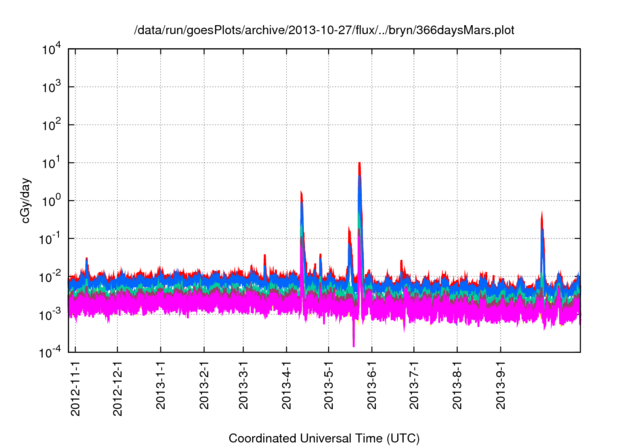
Task: Select the 2013-2-1 date tick label
Action: pos(204,390)
